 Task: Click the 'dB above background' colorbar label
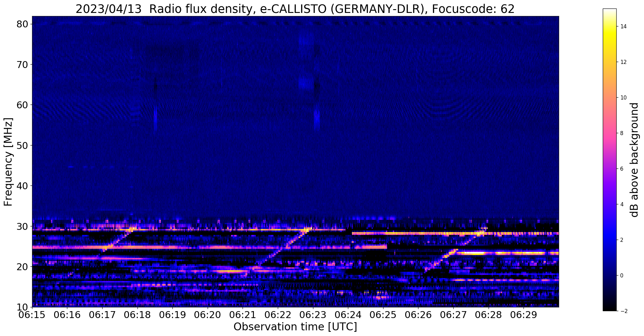[635, 160]
